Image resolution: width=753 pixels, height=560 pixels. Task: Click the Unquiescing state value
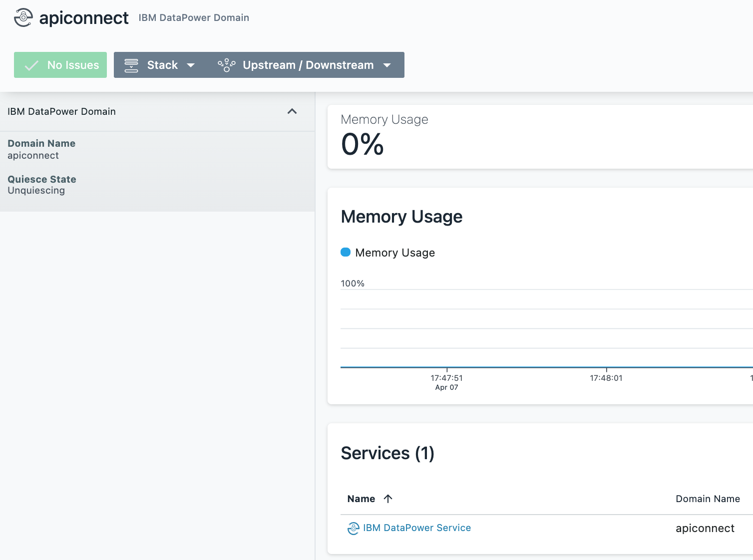(x=36, y=190)
